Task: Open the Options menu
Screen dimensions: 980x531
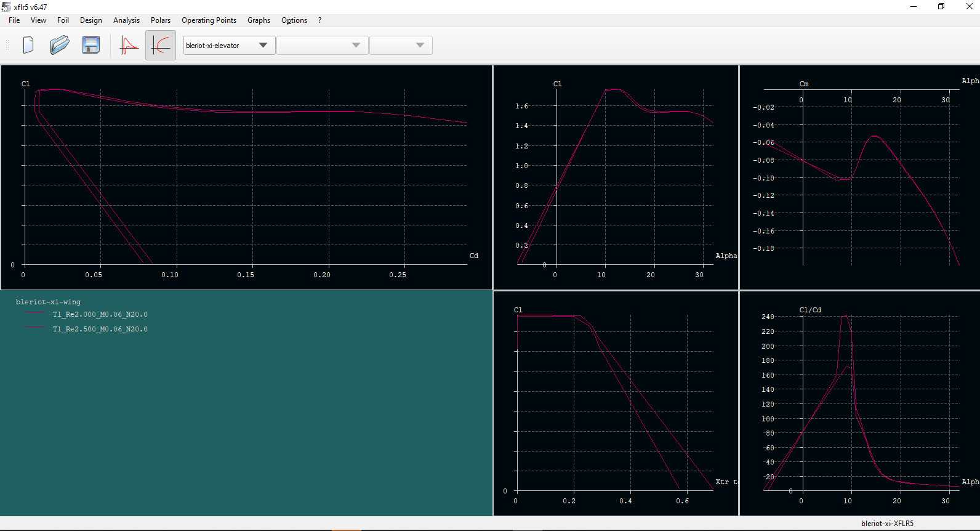Action: click(294, 20)
